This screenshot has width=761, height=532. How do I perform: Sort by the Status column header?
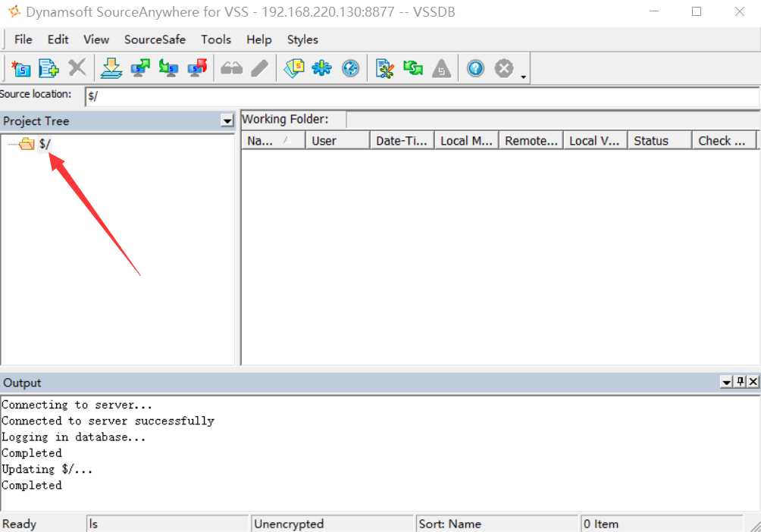tap(659, 140)
